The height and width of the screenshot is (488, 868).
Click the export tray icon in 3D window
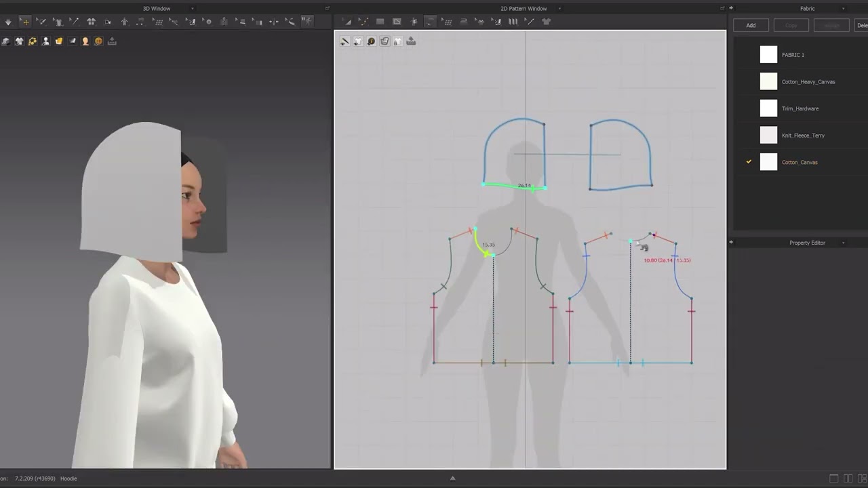111,41
